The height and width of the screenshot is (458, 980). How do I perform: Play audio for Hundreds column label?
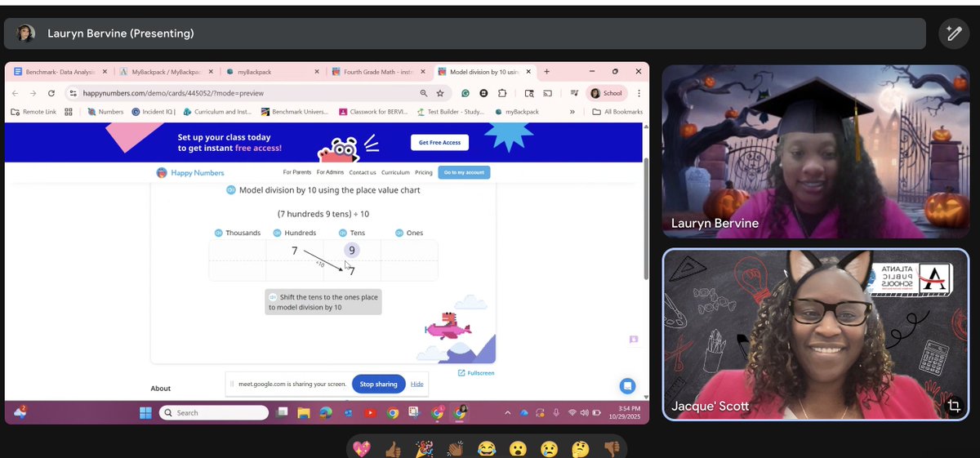[x=278, y=233]
